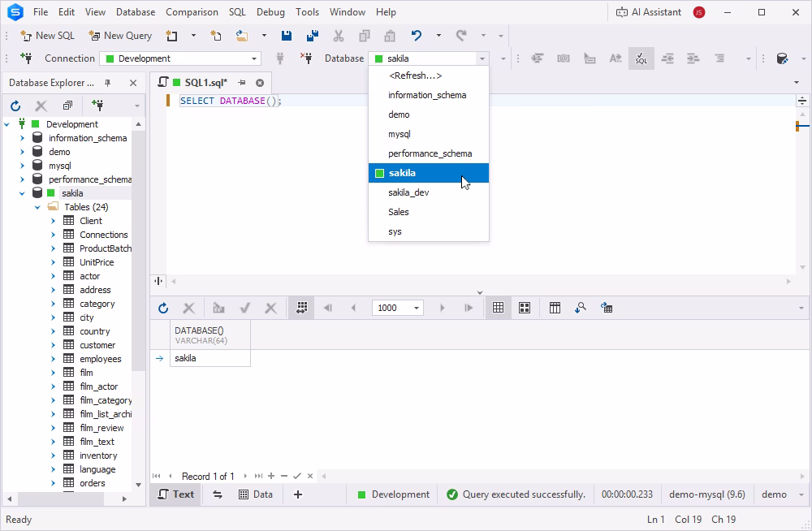Collapse the Tables (24) folder
Viewport: 812px width, 531px height.
37,207
